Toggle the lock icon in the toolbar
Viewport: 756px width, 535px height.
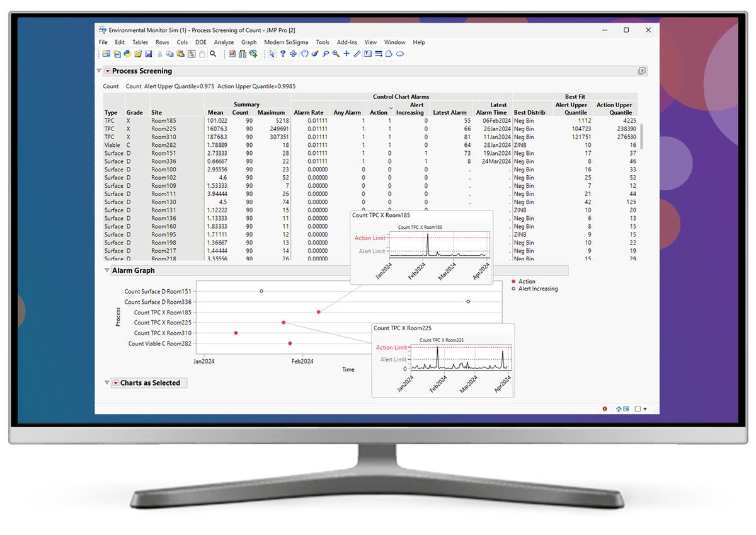tap(202, 54)
